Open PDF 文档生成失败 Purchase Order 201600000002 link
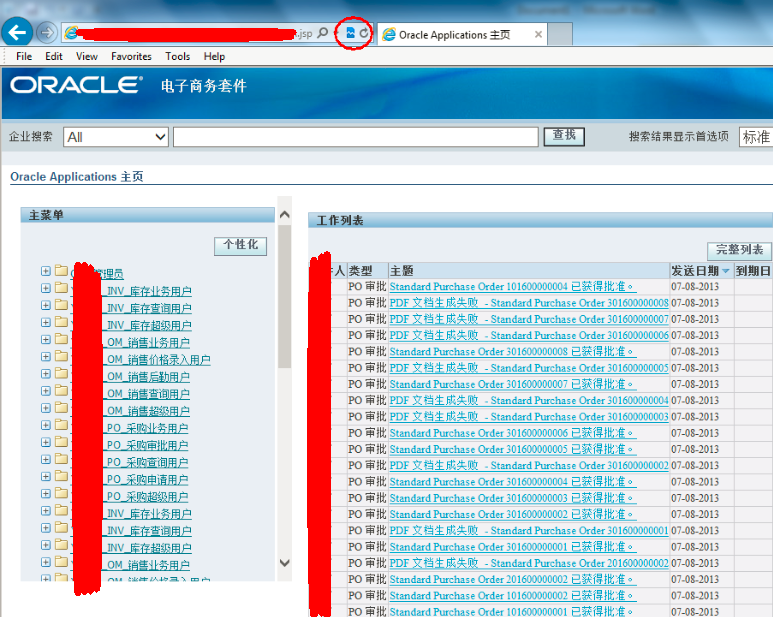 (529, 563)
